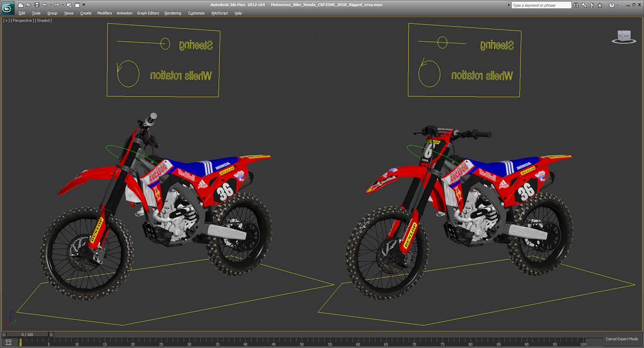Screen dimensions: 644x348
Task: Open the Perspective viewport label menu
Action: (x=22, y=20)
